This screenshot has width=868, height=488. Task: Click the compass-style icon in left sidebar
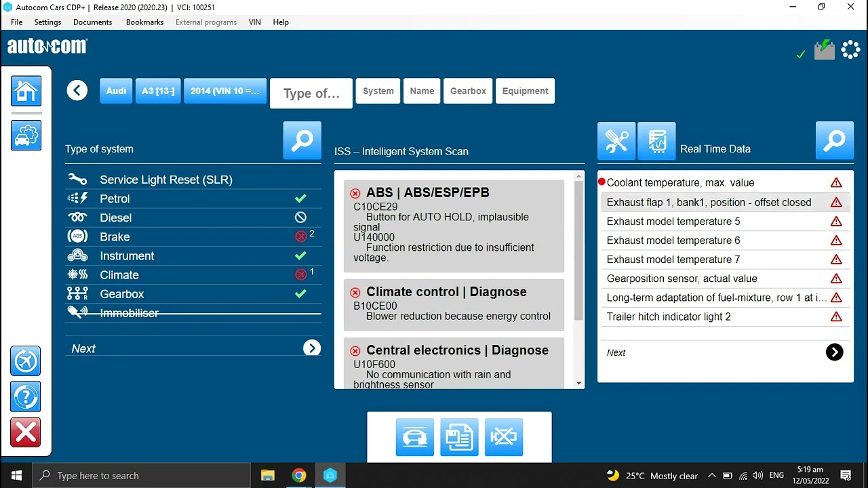click(26, 361)
